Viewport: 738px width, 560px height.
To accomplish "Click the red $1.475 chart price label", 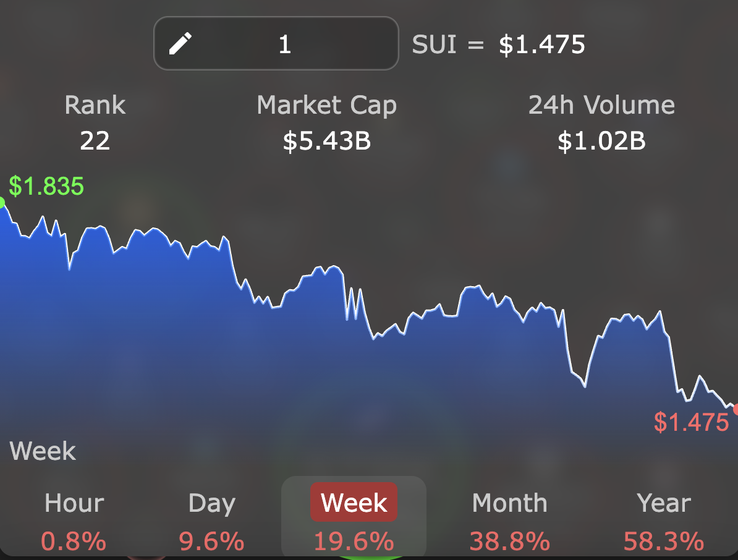I will 692,423.
